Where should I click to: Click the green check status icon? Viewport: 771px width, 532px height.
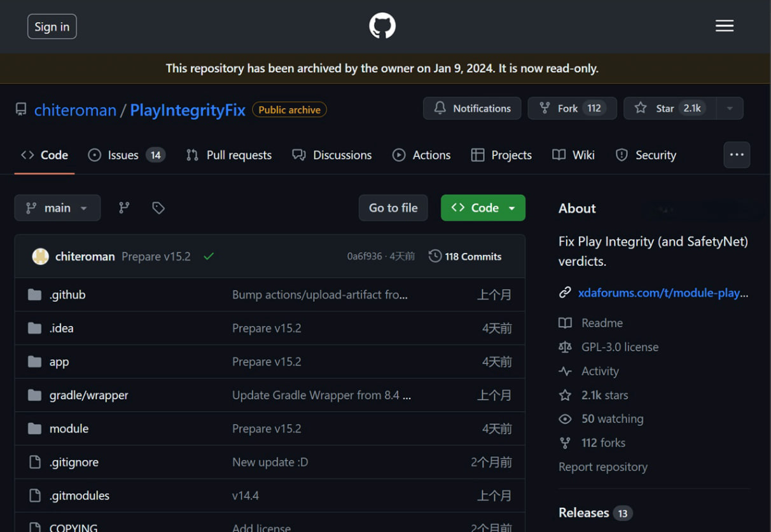point(209,256)
